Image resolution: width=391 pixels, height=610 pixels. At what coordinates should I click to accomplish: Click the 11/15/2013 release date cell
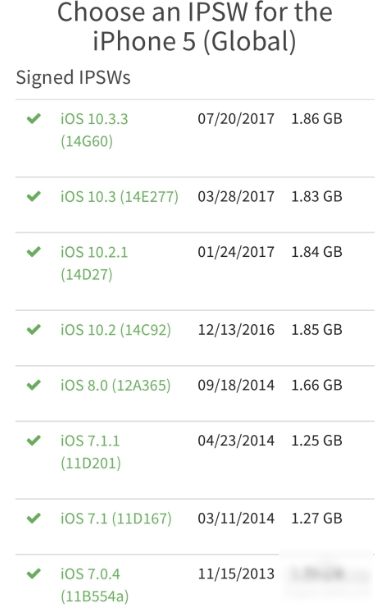click(x=236, y=574)
